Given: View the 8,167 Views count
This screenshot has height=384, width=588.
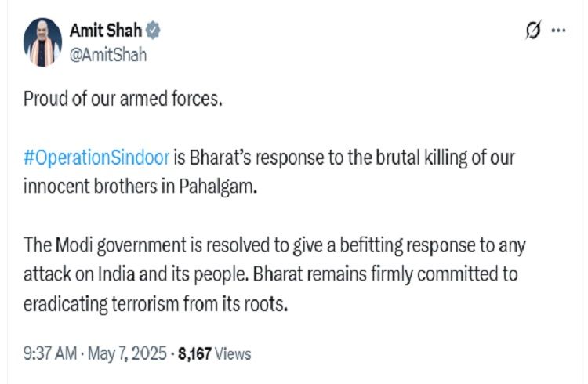Looking at the screenshot, I should 215,354.
